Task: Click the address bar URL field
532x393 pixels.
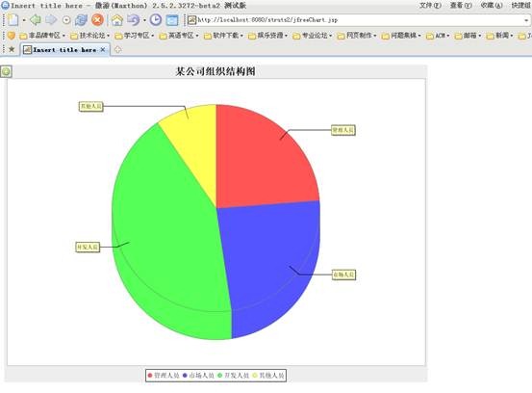Action: click(358, 20)
